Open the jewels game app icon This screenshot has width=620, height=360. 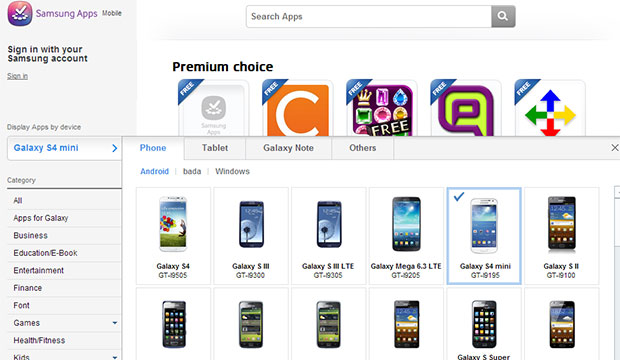tap(382, 110)
